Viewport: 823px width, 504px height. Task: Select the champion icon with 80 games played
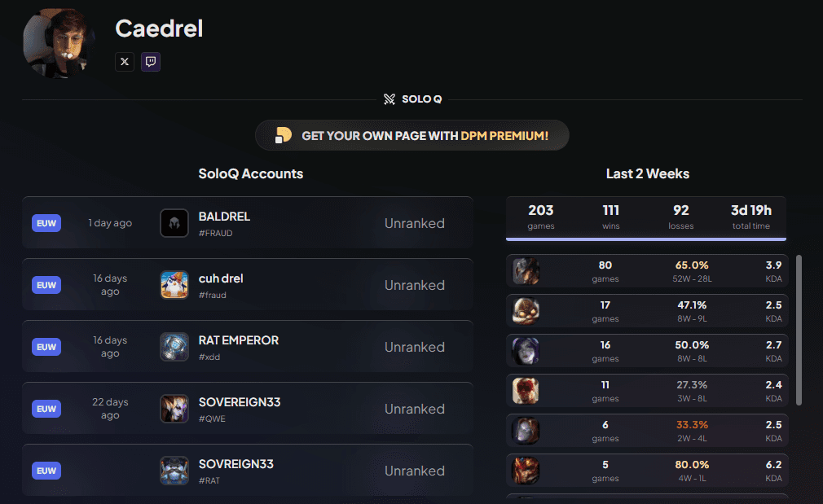[526, 272]
